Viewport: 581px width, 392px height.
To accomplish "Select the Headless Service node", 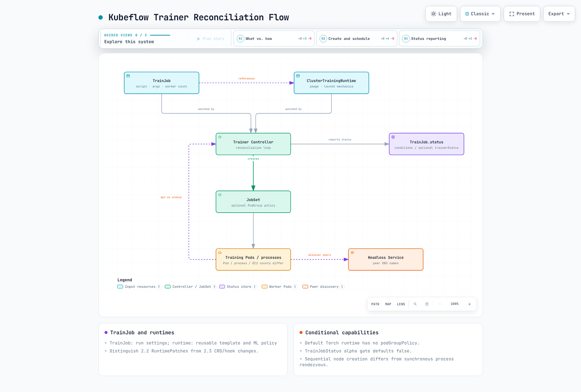I will tap(386, 260).
